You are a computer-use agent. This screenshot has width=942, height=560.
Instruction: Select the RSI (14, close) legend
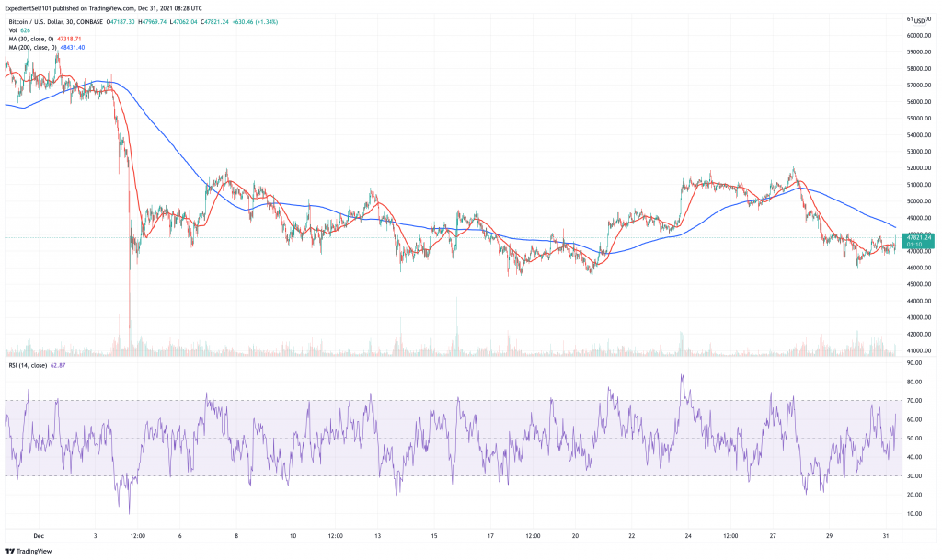[x=27, y=366]
